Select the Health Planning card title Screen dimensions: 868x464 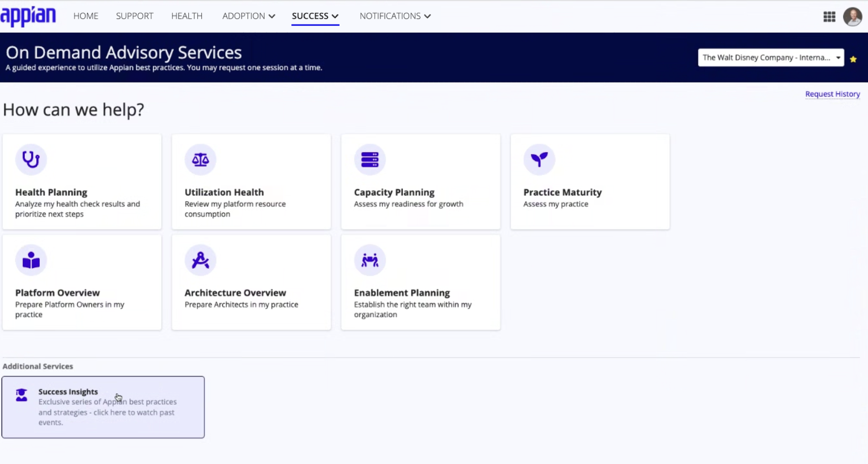pyautogui.click(x=51, y=192)
